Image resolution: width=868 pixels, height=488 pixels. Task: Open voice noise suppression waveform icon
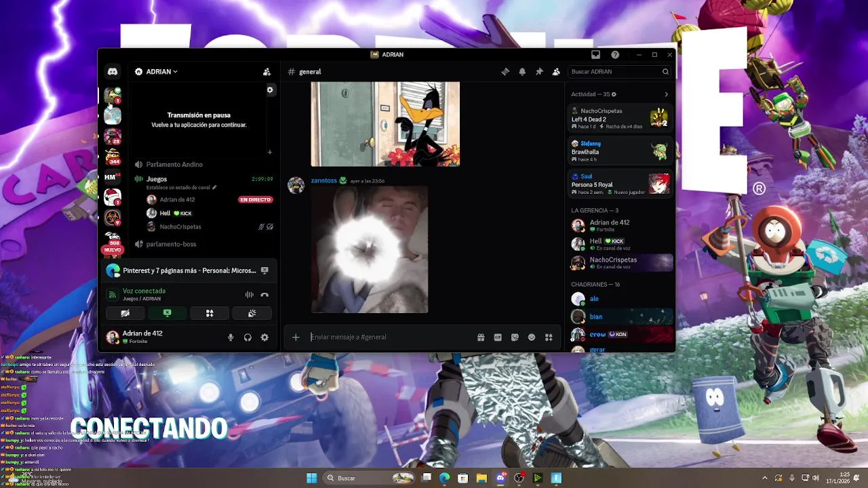pyautogui.click(x=249, y=295)
